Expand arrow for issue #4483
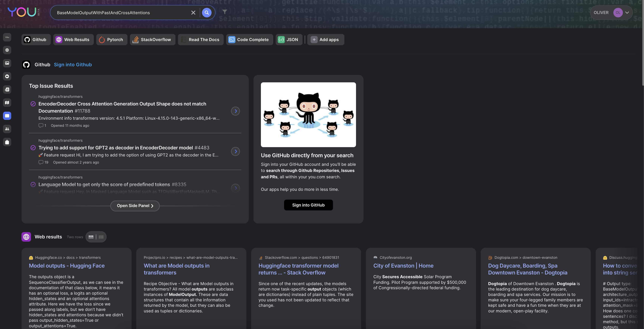The image size is (644, 329). 235,151
